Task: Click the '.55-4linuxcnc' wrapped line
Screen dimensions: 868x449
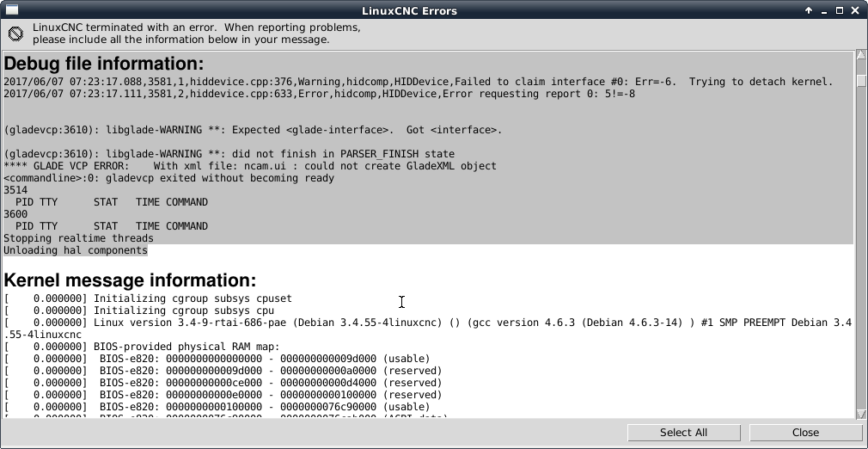Action: coord(43,335)
